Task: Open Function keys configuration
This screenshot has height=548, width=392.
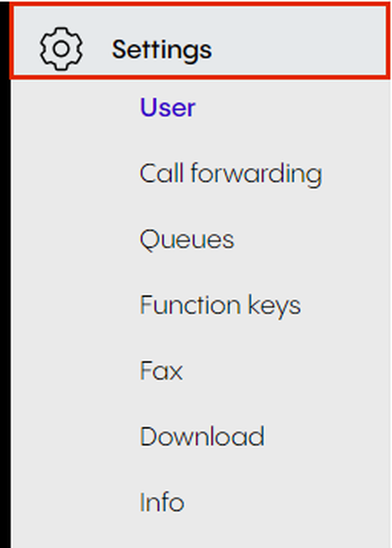Action: tap(220, 305)
